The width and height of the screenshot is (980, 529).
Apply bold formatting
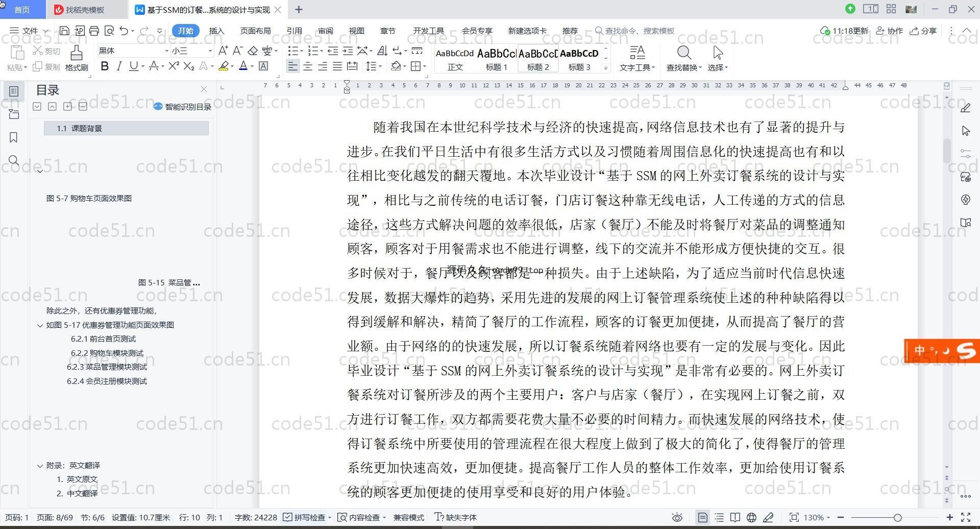pos(105,66)
